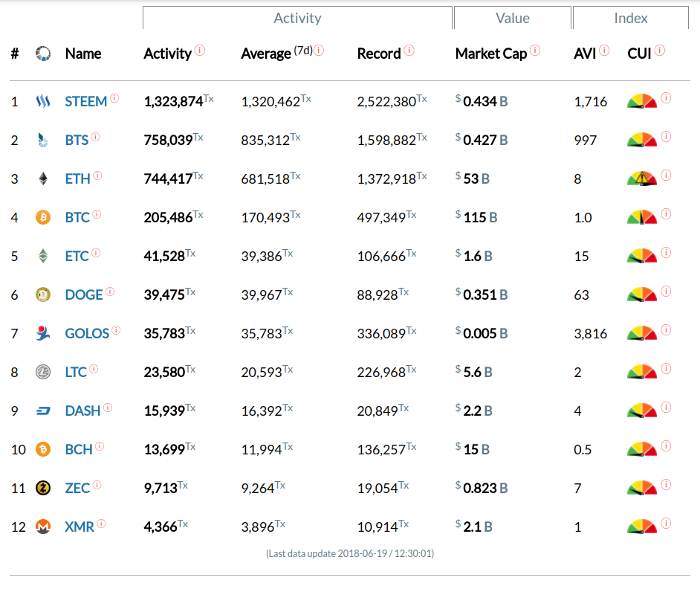The image size is (700, 589).
Task: Click the info icon beside DOGE name
Action: click(110, 292)
